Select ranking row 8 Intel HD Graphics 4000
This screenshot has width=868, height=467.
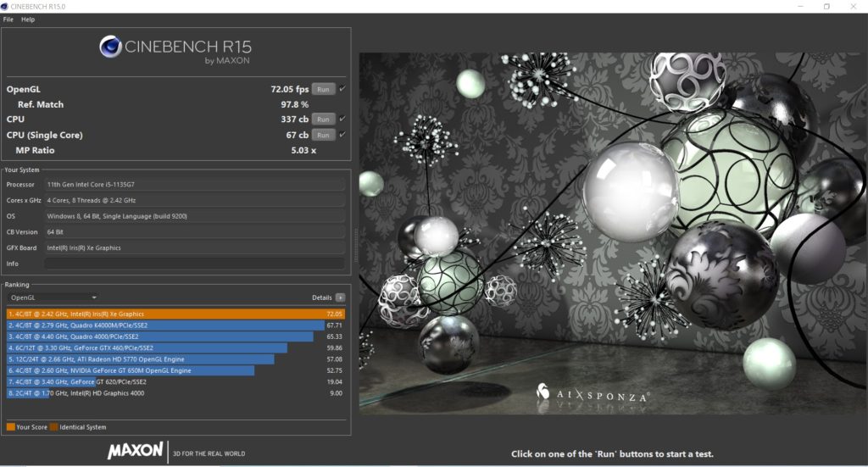(175, 393)
